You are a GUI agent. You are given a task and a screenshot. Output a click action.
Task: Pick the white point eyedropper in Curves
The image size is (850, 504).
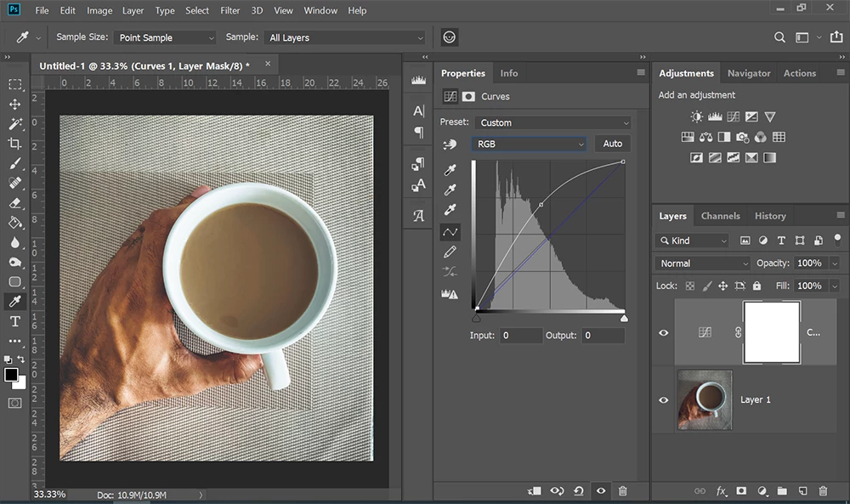point(450,210)
